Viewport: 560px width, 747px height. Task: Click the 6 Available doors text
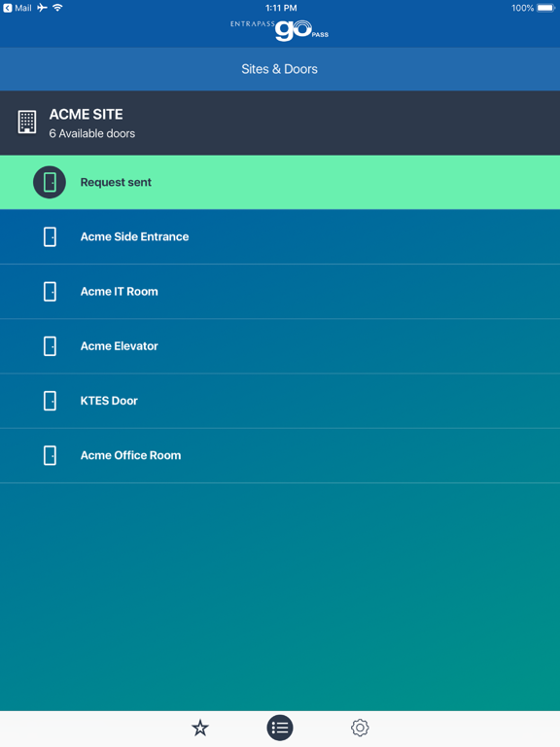[x=92, y=134]
